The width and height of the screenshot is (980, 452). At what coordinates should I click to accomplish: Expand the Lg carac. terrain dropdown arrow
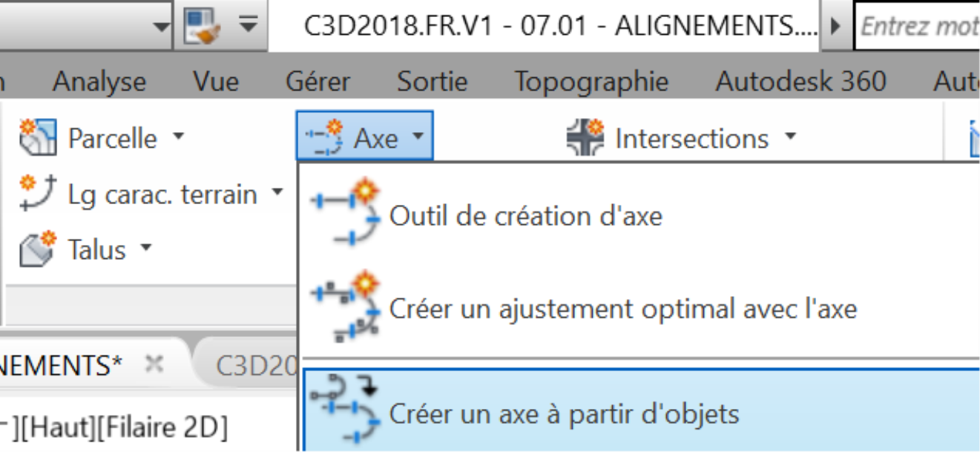tap(277, 192)
